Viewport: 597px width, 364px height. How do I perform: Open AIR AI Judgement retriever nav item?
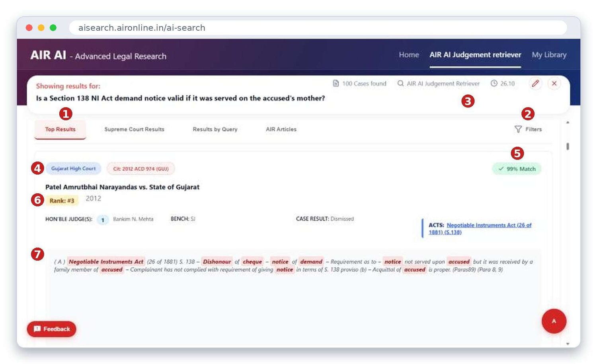point(475,55)
